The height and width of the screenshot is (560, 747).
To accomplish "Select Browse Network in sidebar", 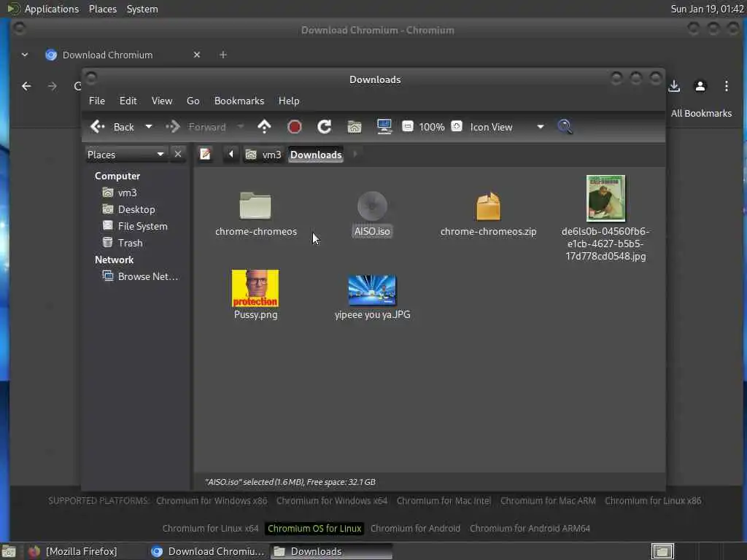I will click(x=140, y=276).
